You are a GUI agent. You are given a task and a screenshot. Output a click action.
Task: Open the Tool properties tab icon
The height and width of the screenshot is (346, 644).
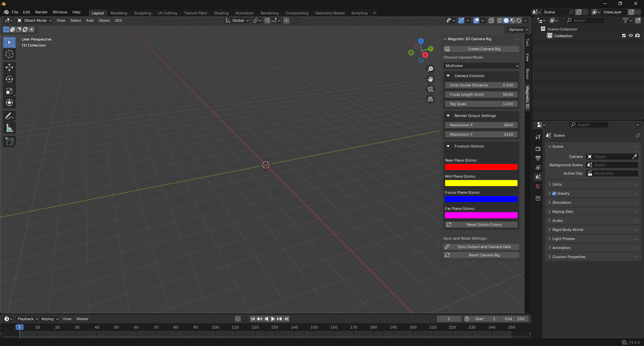[x=538, y=137]
